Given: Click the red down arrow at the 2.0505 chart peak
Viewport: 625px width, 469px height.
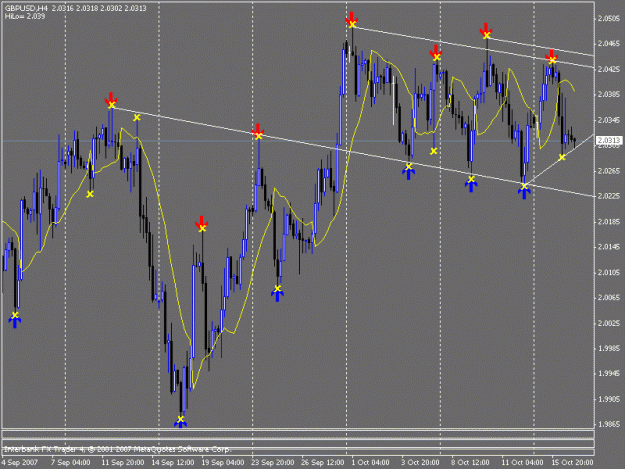Looking at the screenshot, I should tap(351, 19).
